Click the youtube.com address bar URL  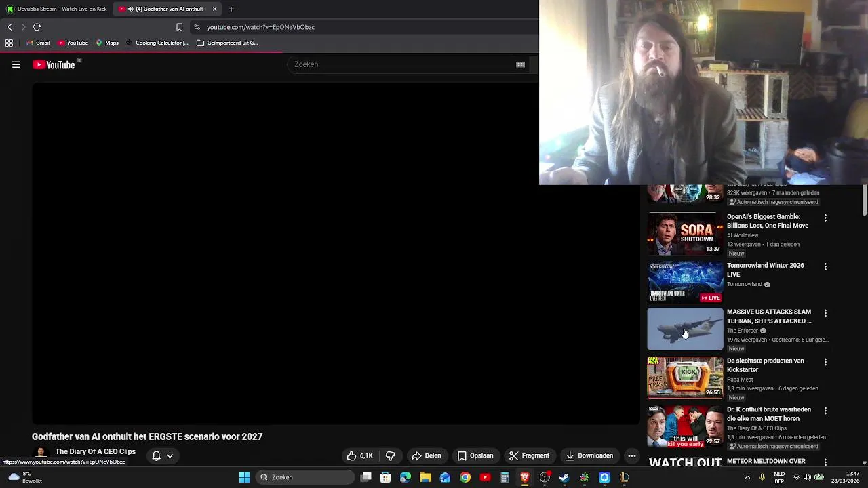260,27
